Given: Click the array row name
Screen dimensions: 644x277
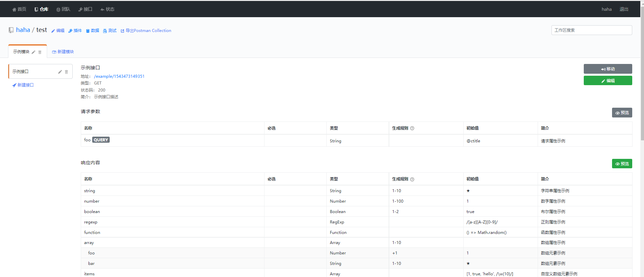Looking at the screenshot, I should coord(89,243).
